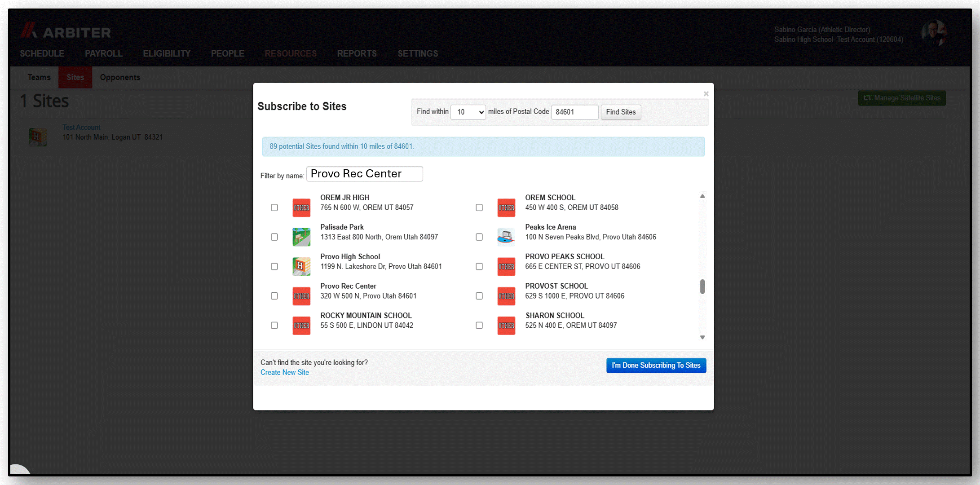Select the Peaks Ice Arena checkbox

[x=479, y=237]
